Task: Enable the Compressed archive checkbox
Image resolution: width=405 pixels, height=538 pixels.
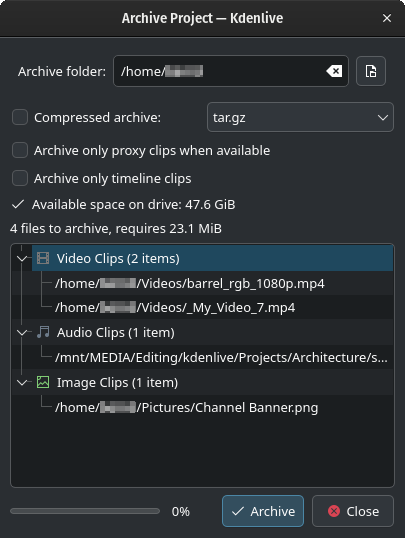Action: (20, 117)
